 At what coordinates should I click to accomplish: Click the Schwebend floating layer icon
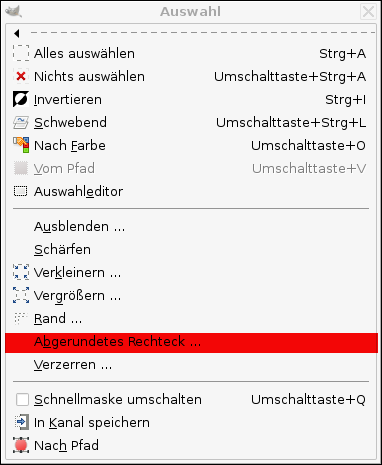(21, 122)
